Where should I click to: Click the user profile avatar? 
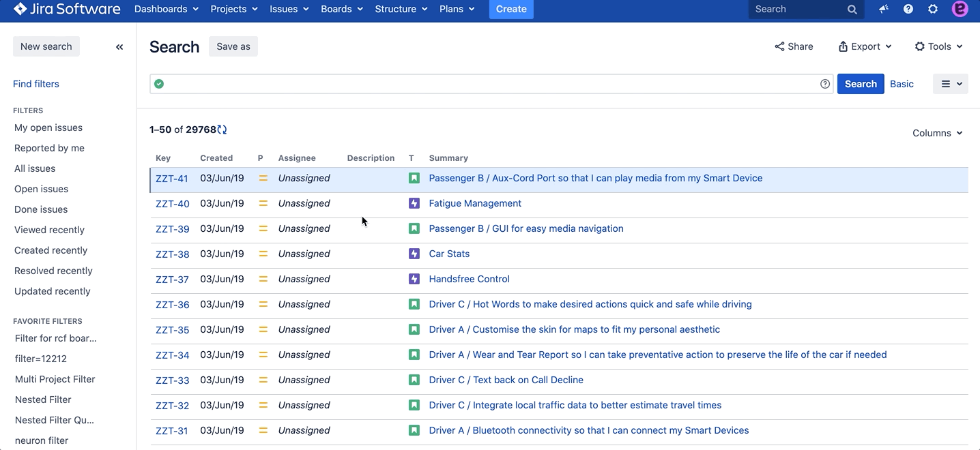tap(960, 9)
